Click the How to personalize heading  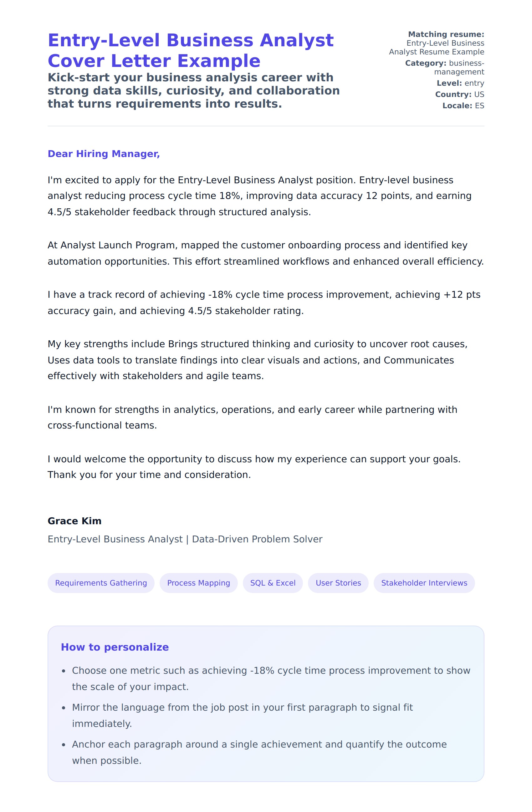[115, 647]
